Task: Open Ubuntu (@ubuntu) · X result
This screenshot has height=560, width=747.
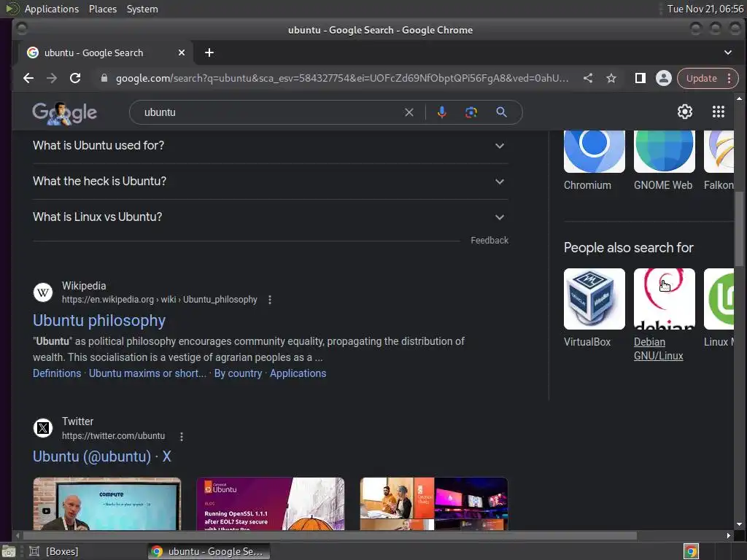Action: (x=101, y=456)
